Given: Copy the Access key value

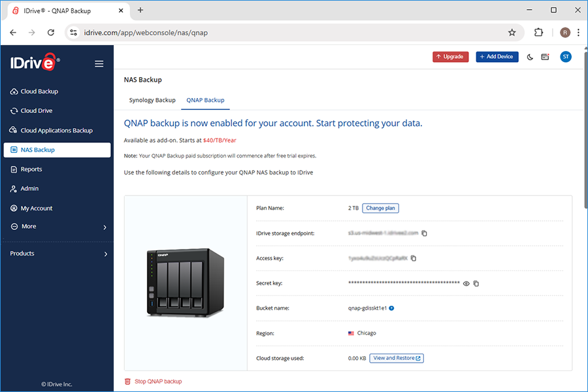Looking at the screenshot, I should pos(414,258).
